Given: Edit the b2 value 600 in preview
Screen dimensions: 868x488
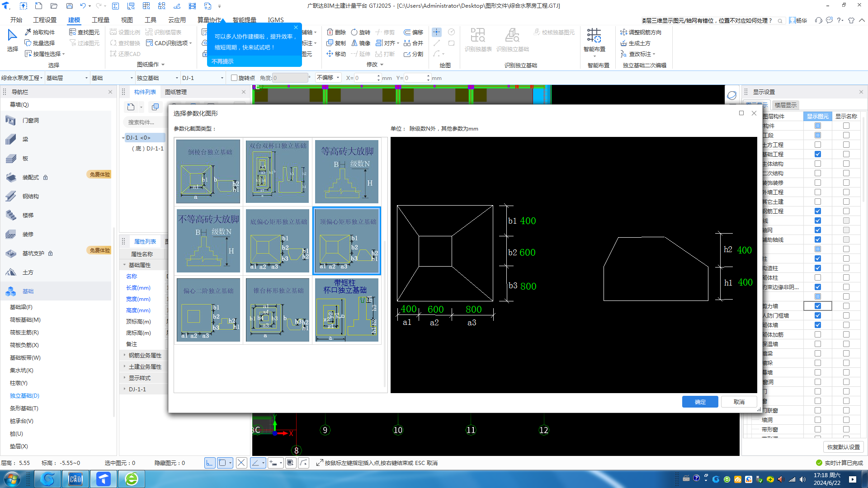Looking at the screenshot, I should point(527,253).
